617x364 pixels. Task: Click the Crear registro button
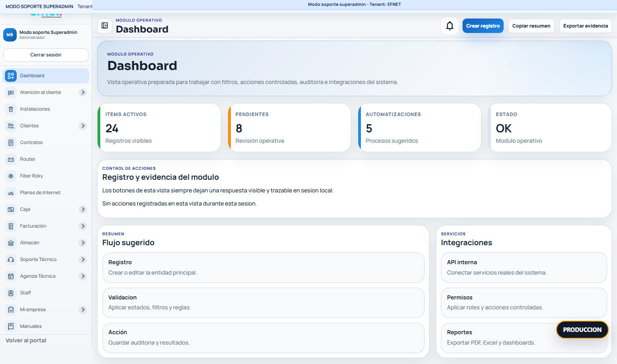coord(483,26)
